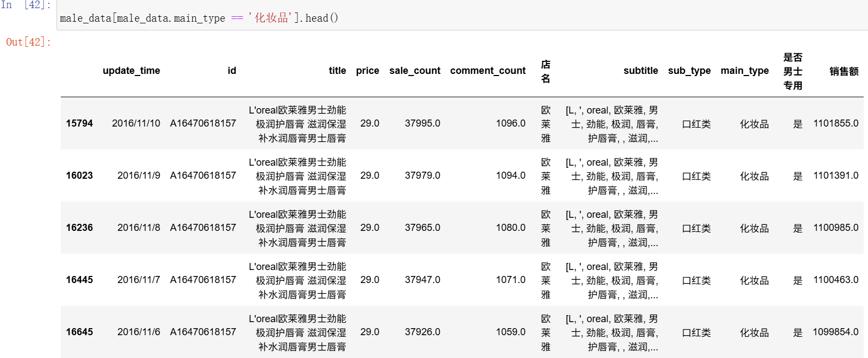
Task: Select row index 15794
Action: coord(79,123)
